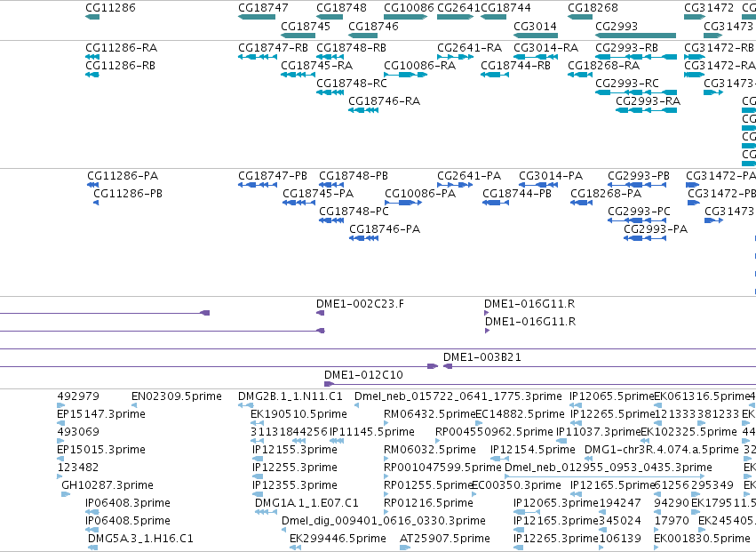
Task: Click the CG2993-RB transcript label
Action: tap(627, 48)
